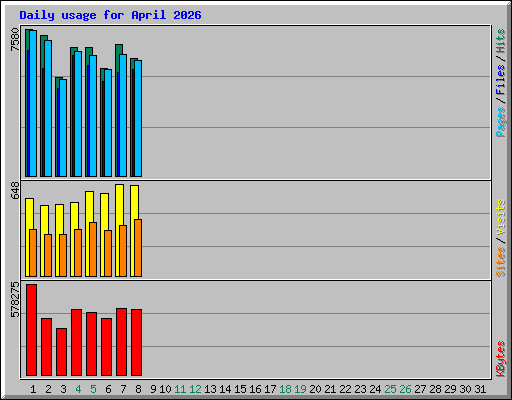Image resolution: width=512 pixels, height=400 pixels.
Task: Click the day 7 red KBytes bar
Action: [x=122, y=342]
